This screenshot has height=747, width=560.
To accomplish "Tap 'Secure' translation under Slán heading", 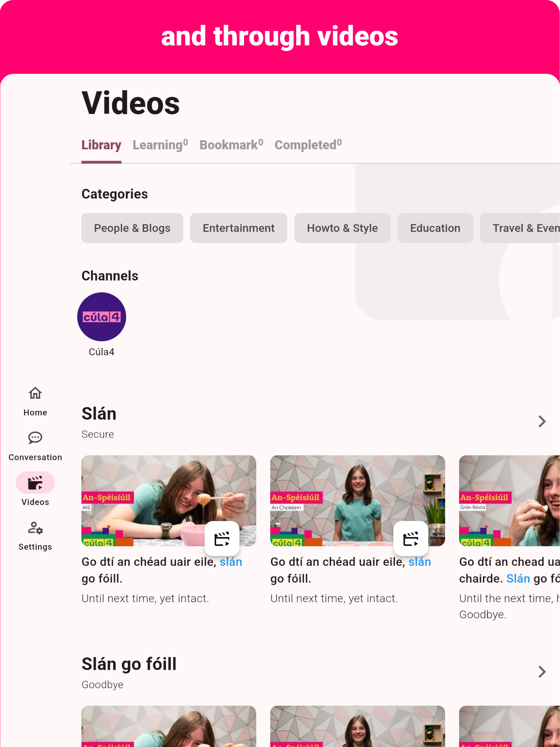I will click(x=98, y=434).
